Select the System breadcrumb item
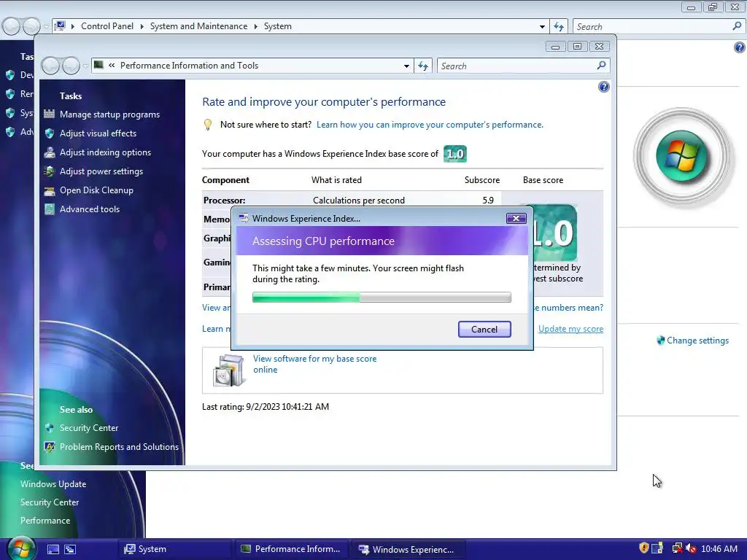 (278, 26)
